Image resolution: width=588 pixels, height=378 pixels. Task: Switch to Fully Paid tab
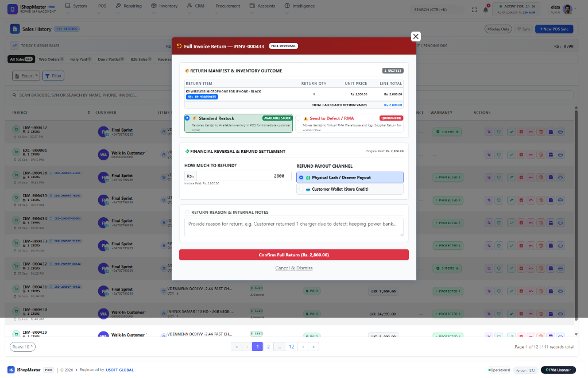[80, 59]
